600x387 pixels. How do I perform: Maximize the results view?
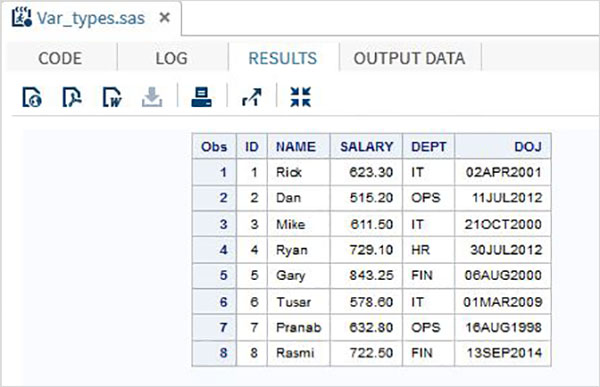300,97
